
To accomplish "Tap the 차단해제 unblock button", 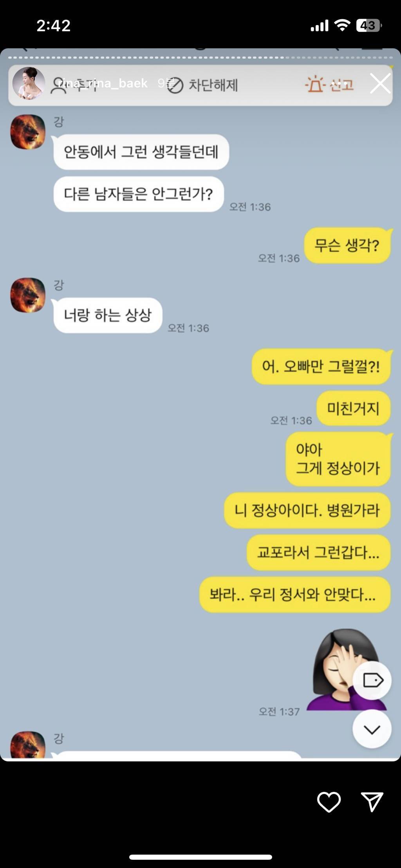I will pos(202,85).
